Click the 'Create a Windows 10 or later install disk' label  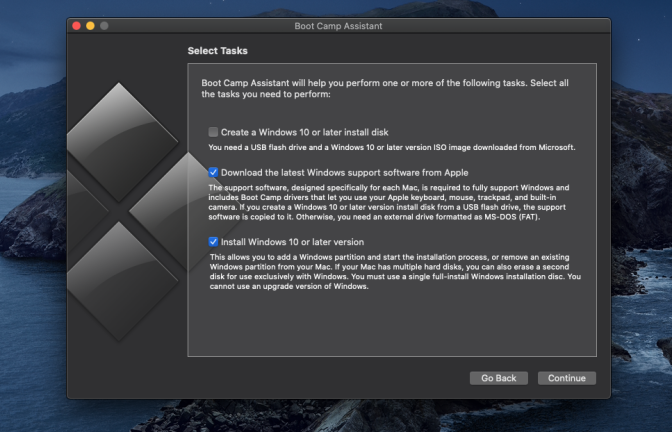pyautogui.click(x=305, y=132)
